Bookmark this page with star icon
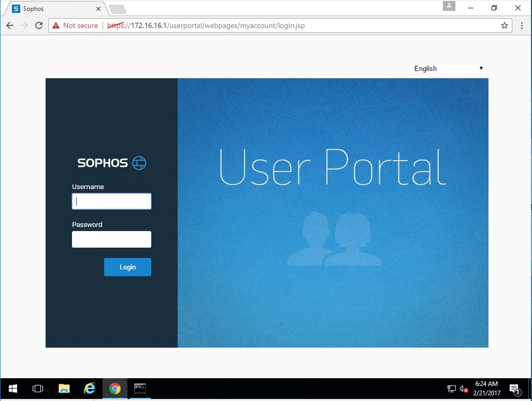The image size is (532, 401). (x=505, y=25)
